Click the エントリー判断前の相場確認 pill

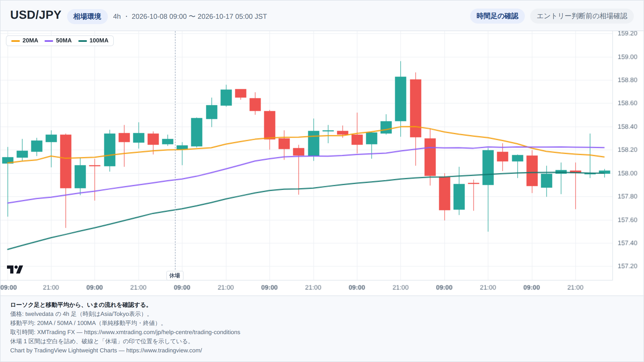click(x=582, y=16)
